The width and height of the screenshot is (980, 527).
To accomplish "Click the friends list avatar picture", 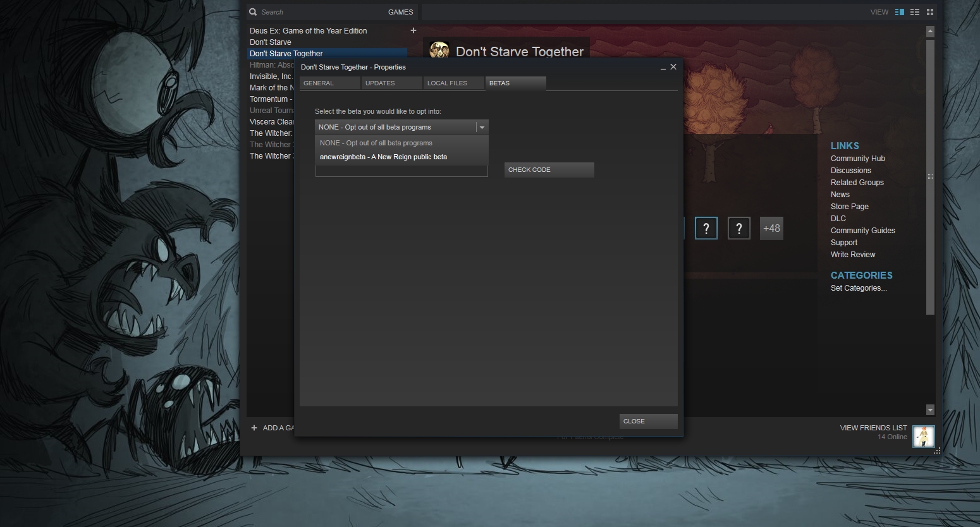I will (924, 436).
